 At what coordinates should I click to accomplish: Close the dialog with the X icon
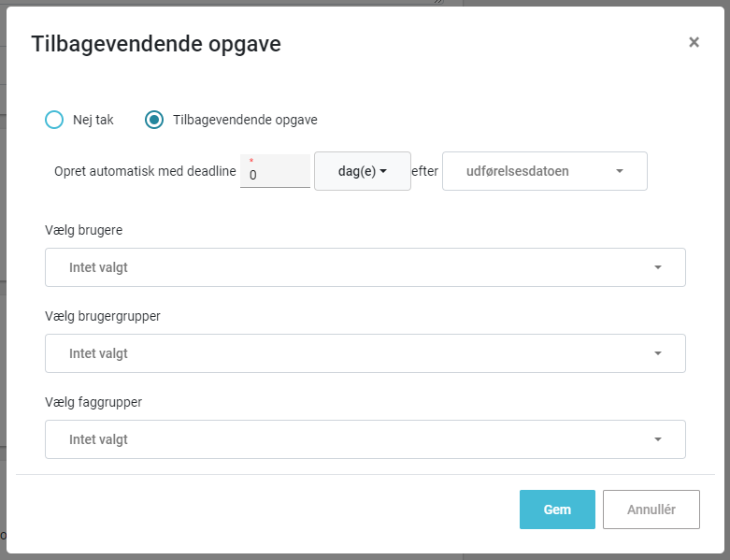[694, 42]
